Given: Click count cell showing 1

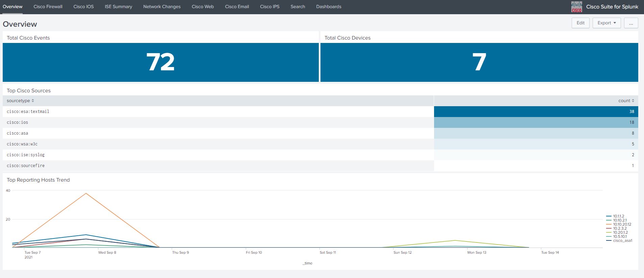Looking at the screenshot, I should (x=536, y=166).
